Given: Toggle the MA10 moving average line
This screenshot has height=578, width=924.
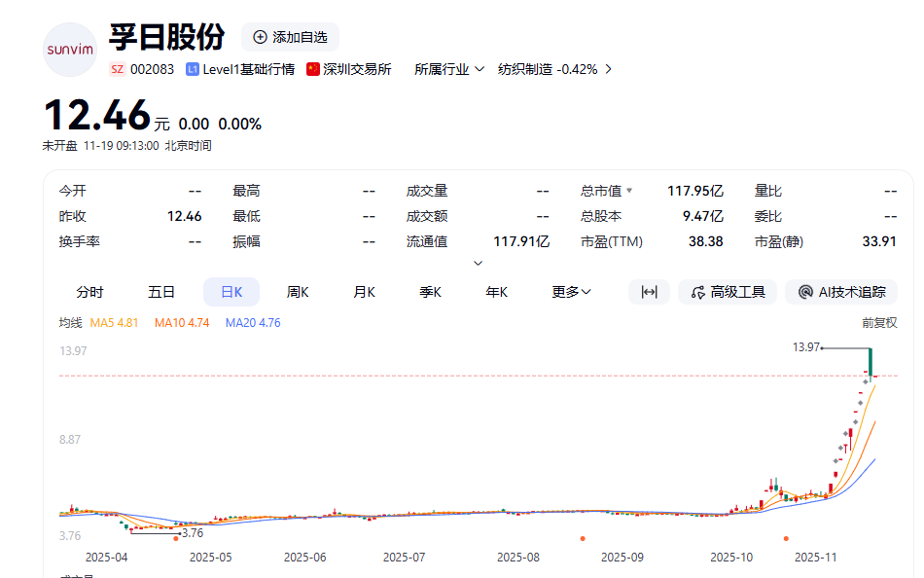Looking at the screenshot, I should tap(182, 322).
